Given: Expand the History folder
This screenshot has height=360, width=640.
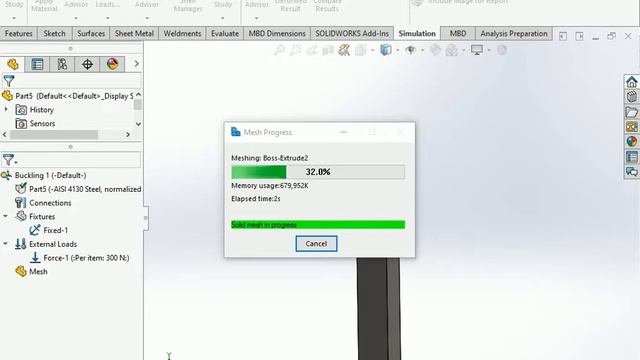Looking at the screenshot, I should [6, 109].
